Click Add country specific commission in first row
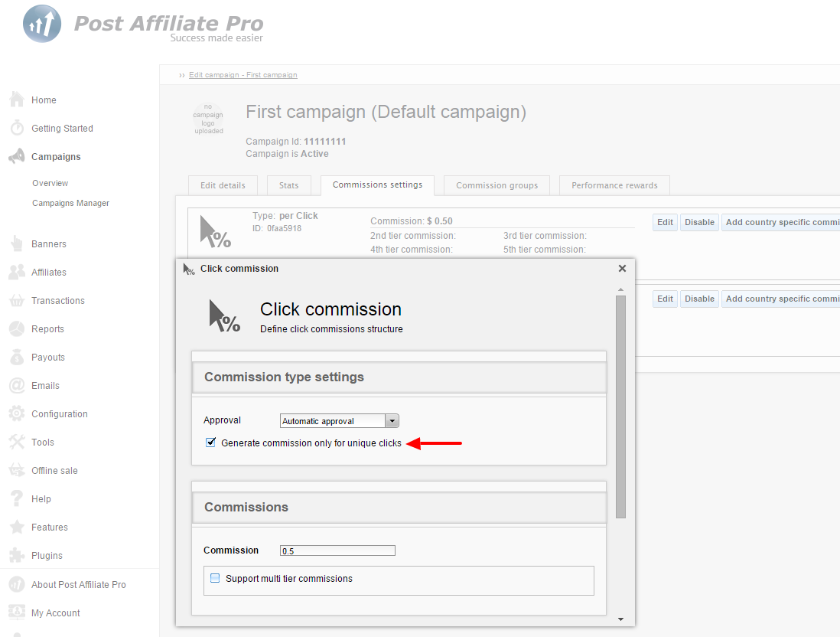The width and height of the screenshot is (840, 637). [x=780, y=222]
